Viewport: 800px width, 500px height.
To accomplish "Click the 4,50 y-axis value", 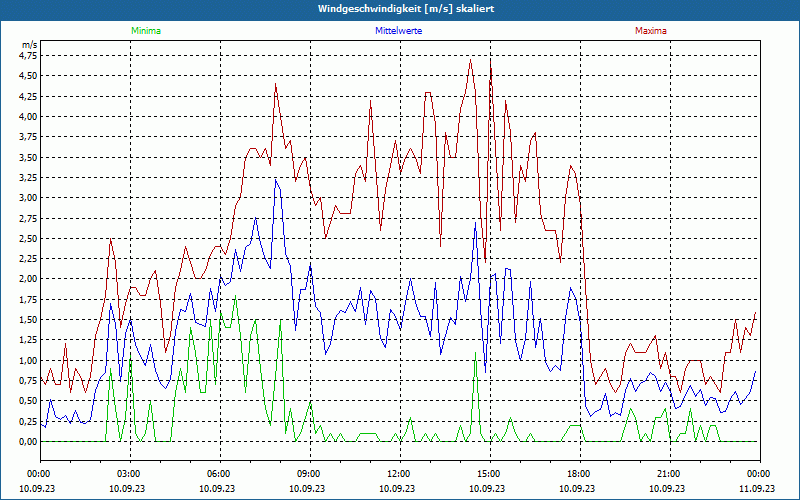I will pyautogui.click(x=28, y=76).
